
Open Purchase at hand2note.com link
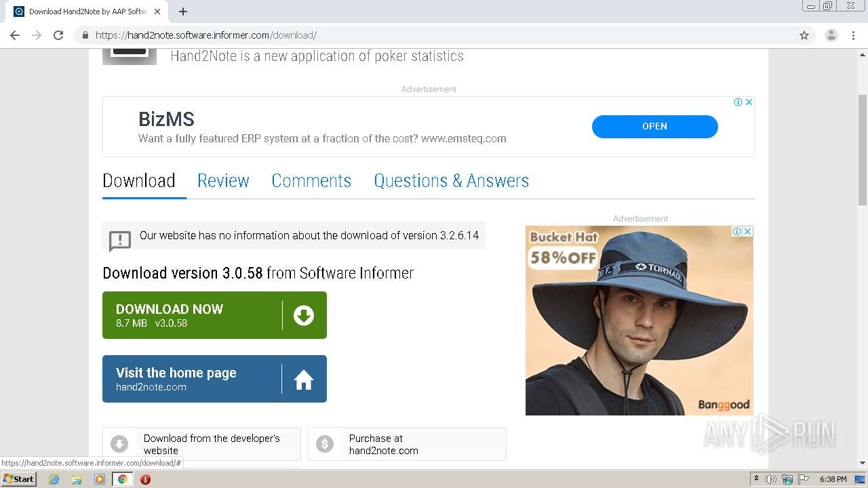(x=407, y=444)
